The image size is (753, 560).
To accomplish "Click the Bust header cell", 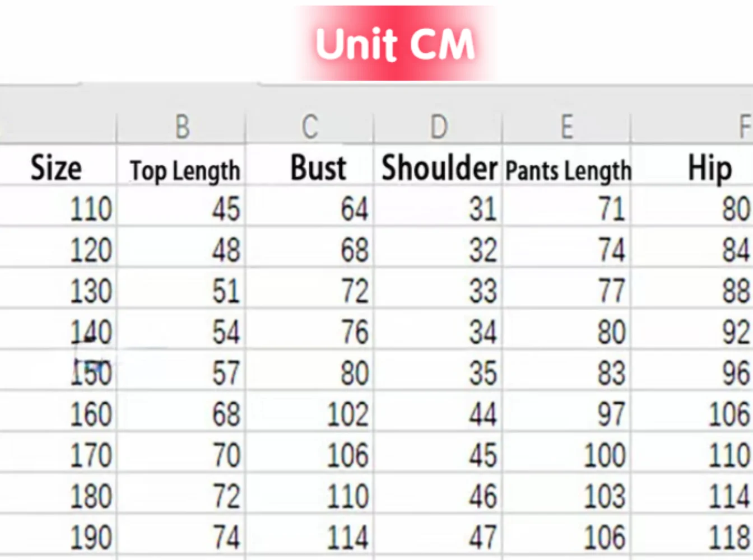I will click(318, 168).
